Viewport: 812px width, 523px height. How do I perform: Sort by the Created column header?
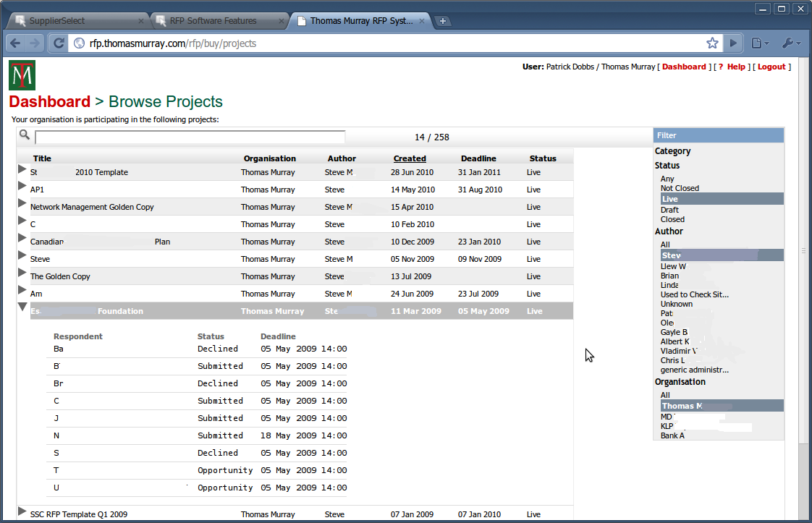pos(410,158)
